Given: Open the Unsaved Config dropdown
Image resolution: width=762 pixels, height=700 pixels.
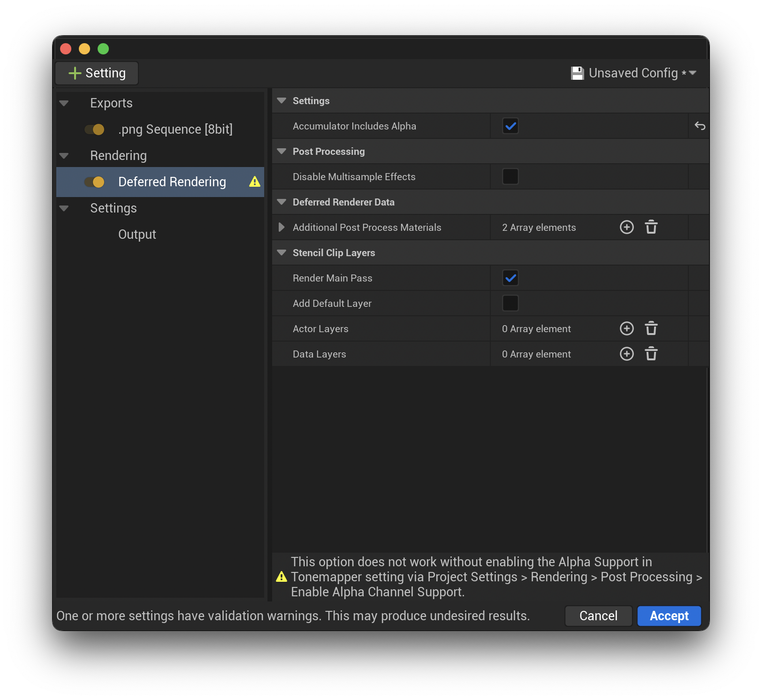Looking at the screenshot, I should tap(693, 73).
